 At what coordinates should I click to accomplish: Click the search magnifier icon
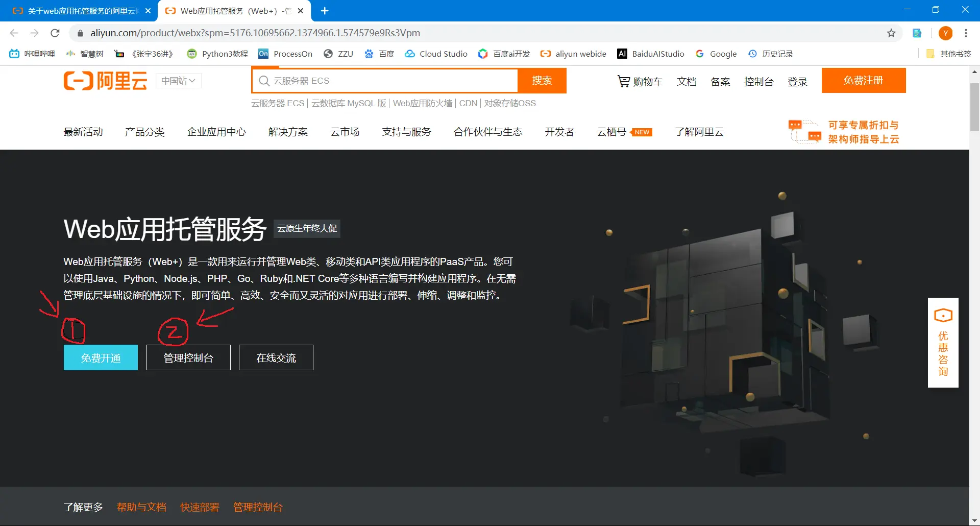[x=264, y=81]
